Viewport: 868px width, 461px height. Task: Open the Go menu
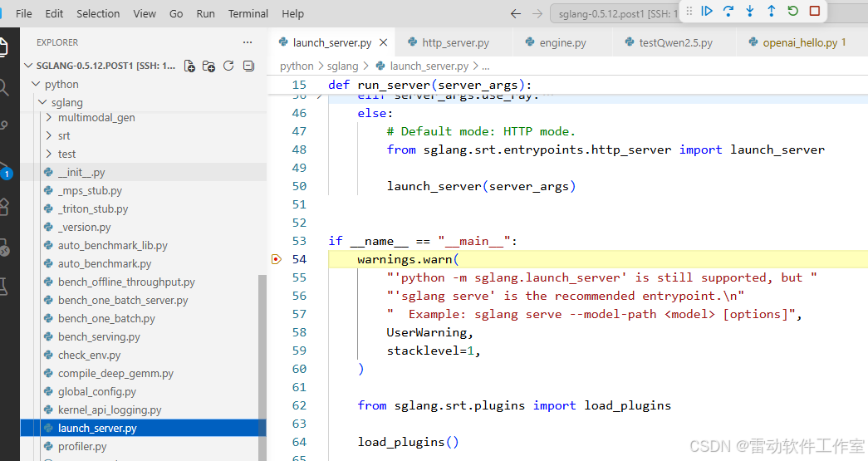coord(176,14)
